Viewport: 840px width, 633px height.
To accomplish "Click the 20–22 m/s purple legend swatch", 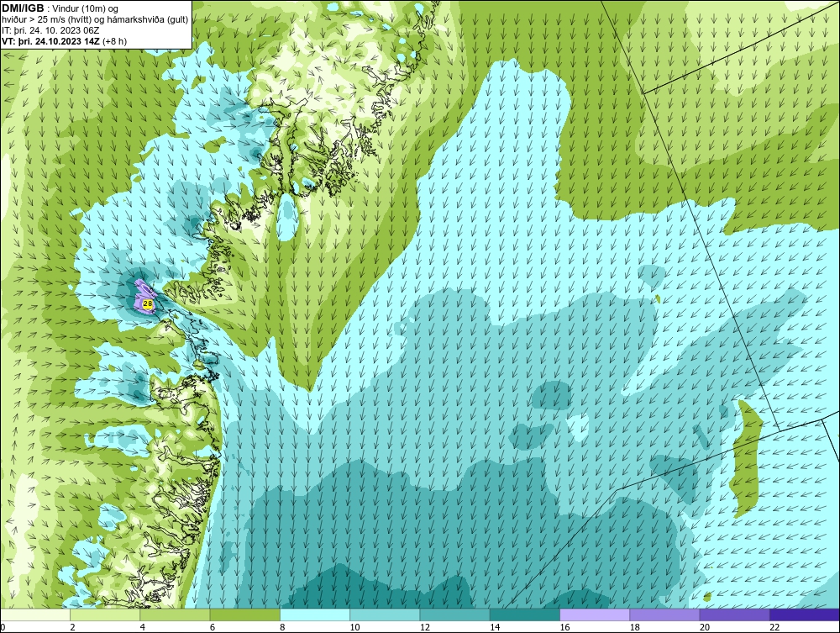I will tap(734, 615).
